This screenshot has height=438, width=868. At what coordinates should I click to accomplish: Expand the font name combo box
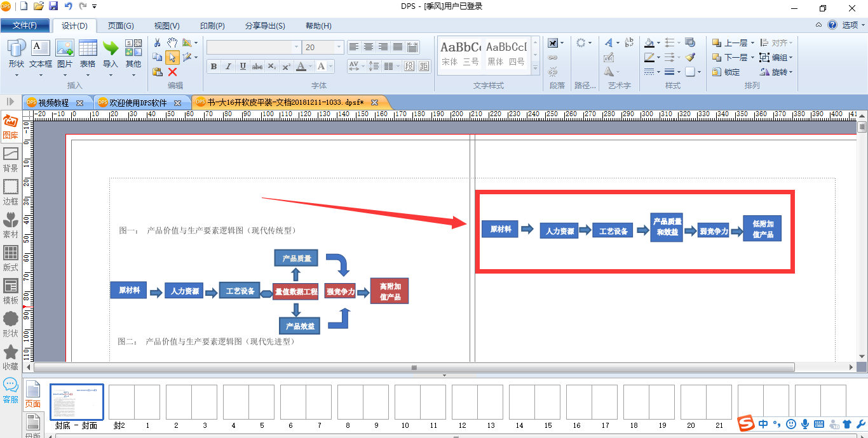(x=296, y=47)
